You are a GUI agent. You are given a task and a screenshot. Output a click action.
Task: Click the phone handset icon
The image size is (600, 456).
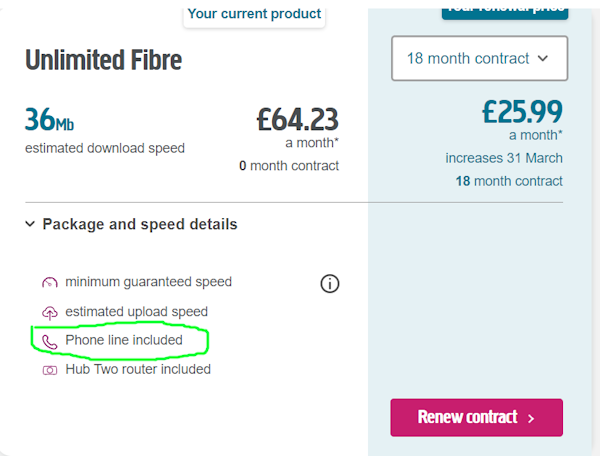pyautogui.click(x=50, y=341)
